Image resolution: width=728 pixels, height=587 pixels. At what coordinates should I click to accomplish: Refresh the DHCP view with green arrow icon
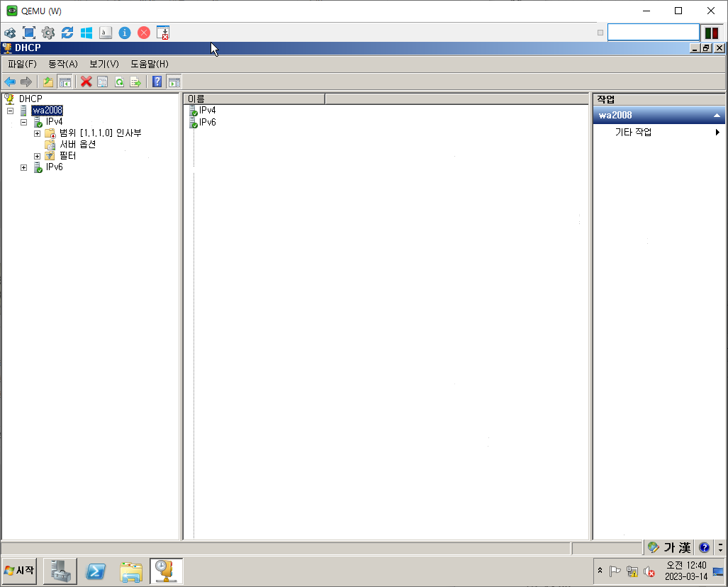119,82
